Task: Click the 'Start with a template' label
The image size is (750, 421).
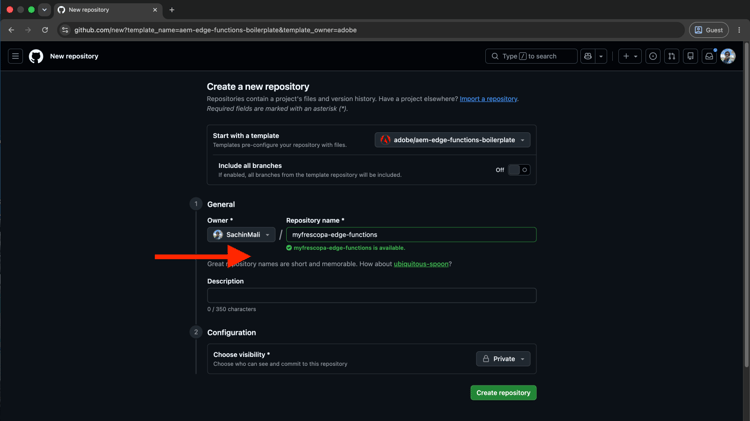Action: (x=246, y=136)
